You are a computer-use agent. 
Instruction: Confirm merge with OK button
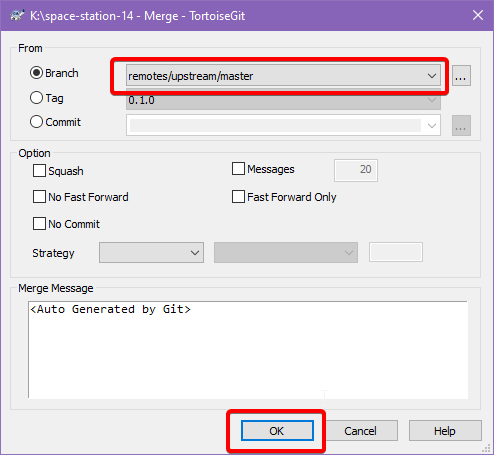[277, 431]
